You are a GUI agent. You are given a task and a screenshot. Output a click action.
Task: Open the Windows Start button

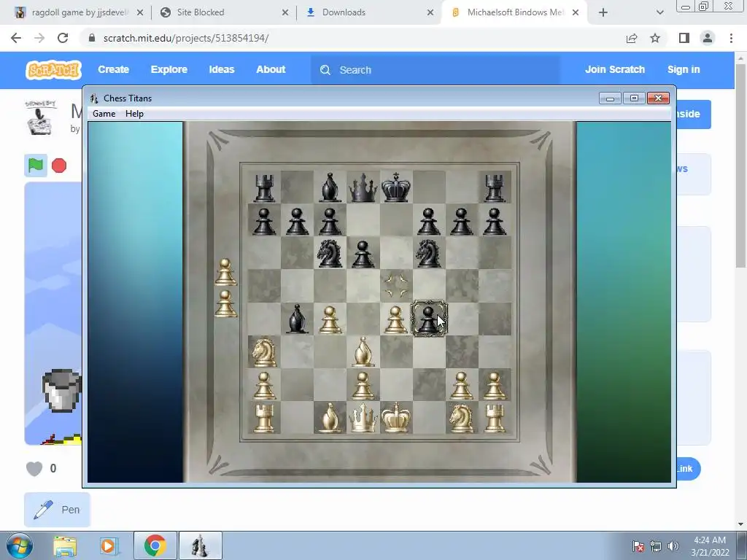click(18, 545)
